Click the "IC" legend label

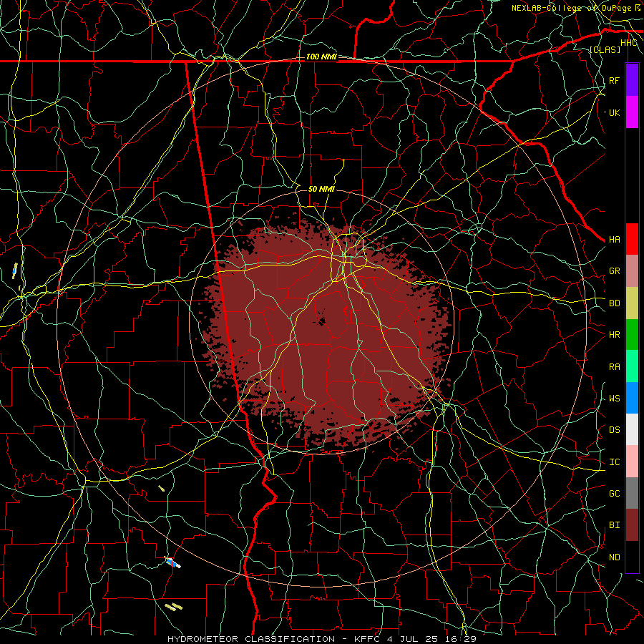pyautogui.click(x=614, y=462)
